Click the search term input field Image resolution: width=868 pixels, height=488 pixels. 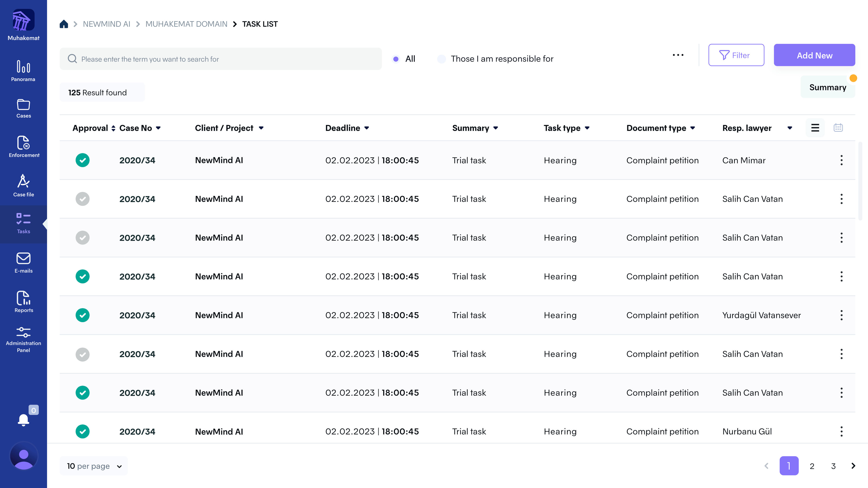click(x=221, y=59)
